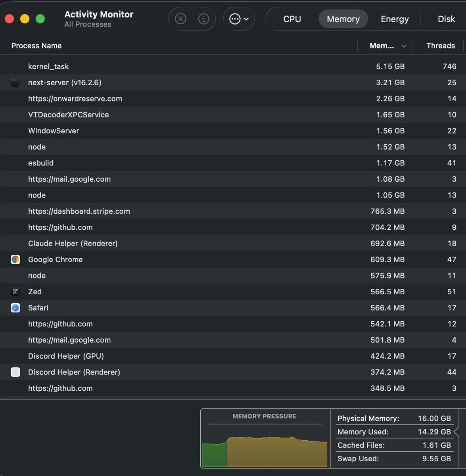Zoom the window with the green button
The height and width of the screenshot is (476, 466).
click(x=40, y=19)
